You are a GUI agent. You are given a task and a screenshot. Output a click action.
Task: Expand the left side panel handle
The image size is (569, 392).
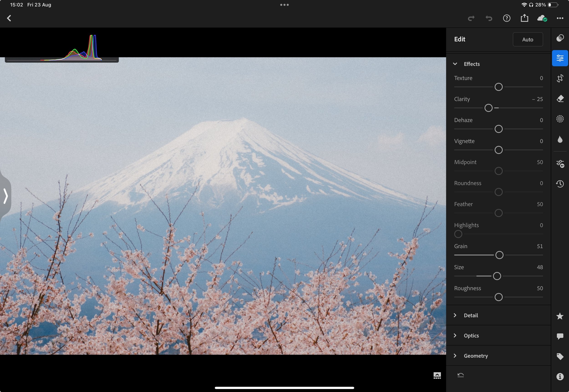pyautogui.click(x=5, y=196)
